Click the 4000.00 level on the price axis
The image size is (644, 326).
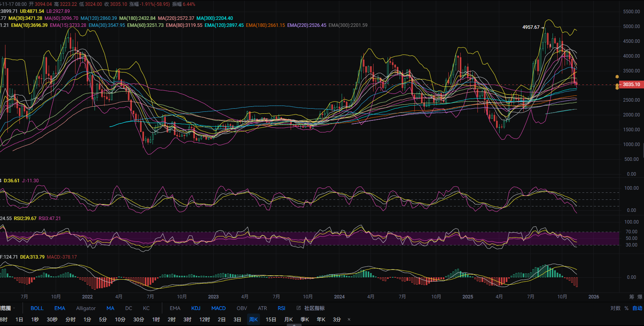[x=632, y=56]
